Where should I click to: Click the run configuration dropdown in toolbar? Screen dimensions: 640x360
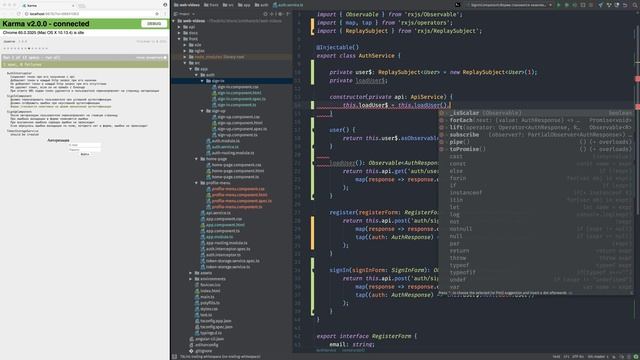510,5
